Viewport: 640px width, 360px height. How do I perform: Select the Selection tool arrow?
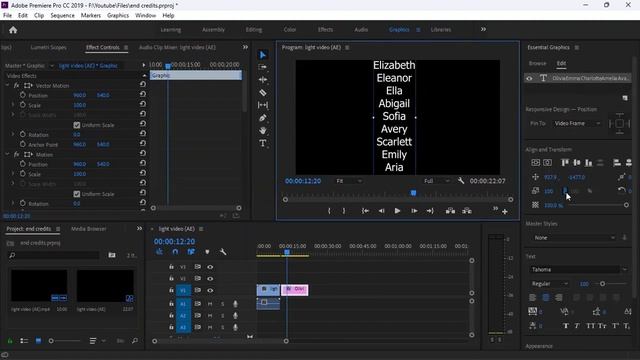263,55
